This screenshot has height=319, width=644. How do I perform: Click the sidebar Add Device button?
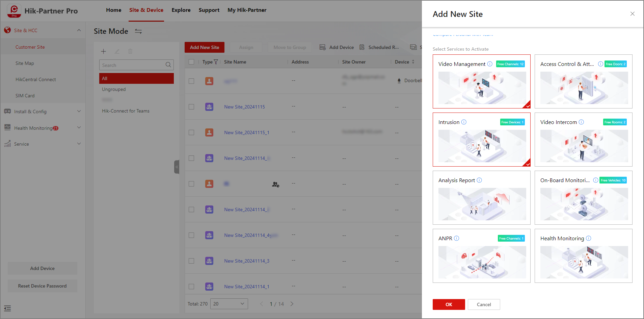[x=43, y=268]
